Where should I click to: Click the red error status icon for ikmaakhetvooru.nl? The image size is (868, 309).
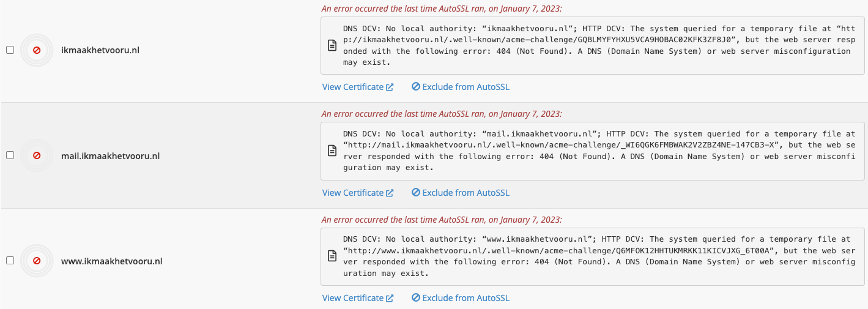(x=37, y=50)
